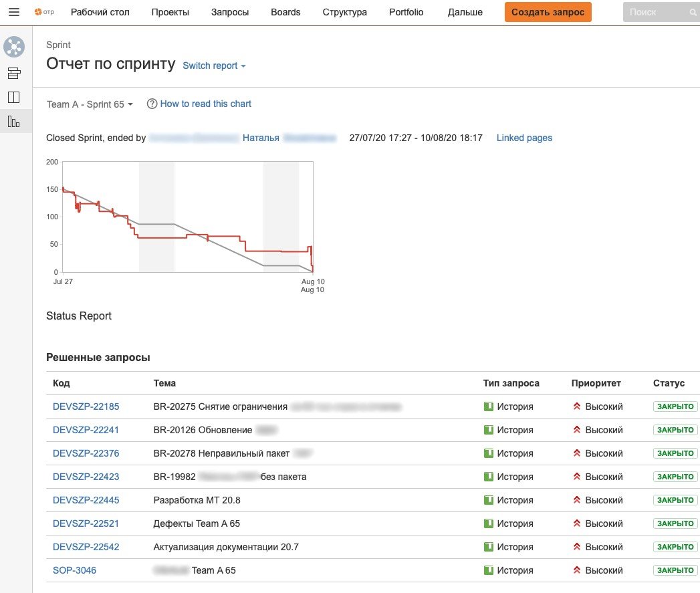Open issue DEVSZP-22445

pyautogui.click(x=86, y=500)
